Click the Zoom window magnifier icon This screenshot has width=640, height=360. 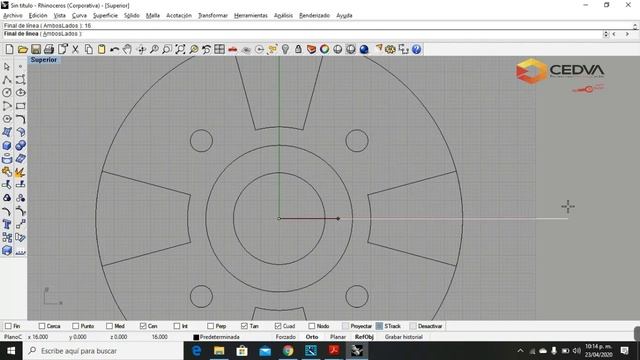point(167,49)
